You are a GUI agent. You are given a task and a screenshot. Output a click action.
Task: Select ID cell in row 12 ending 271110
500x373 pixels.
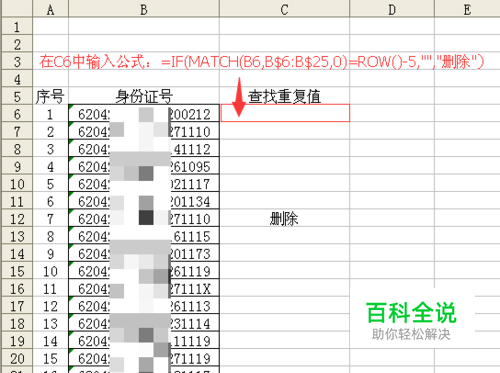[144, 219]
